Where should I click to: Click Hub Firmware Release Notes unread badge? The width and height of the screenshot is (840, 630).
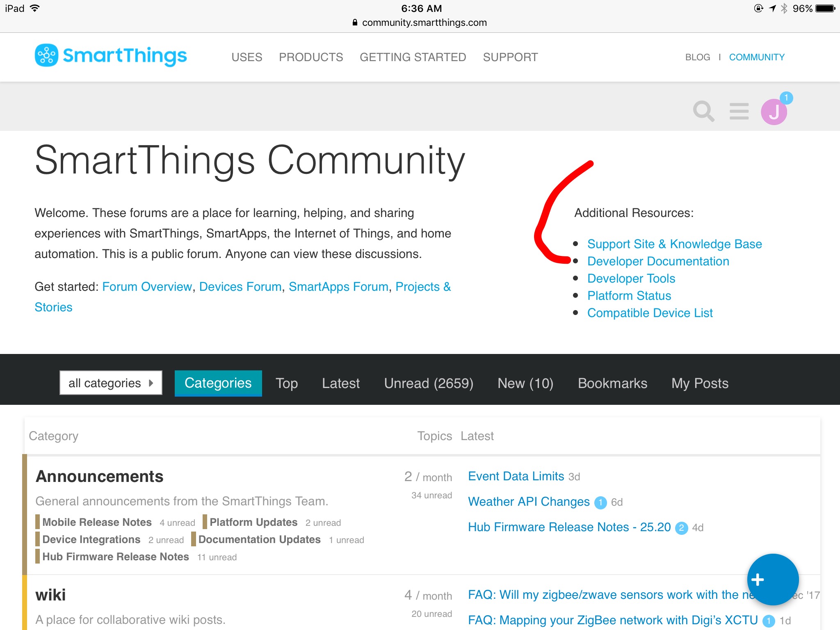click(681, 528)
